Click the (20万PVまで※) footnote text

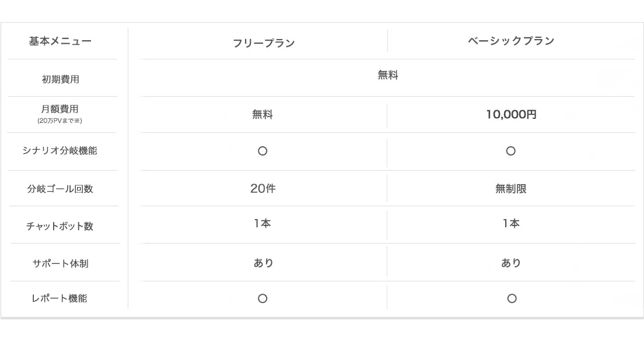click(60, 121)
